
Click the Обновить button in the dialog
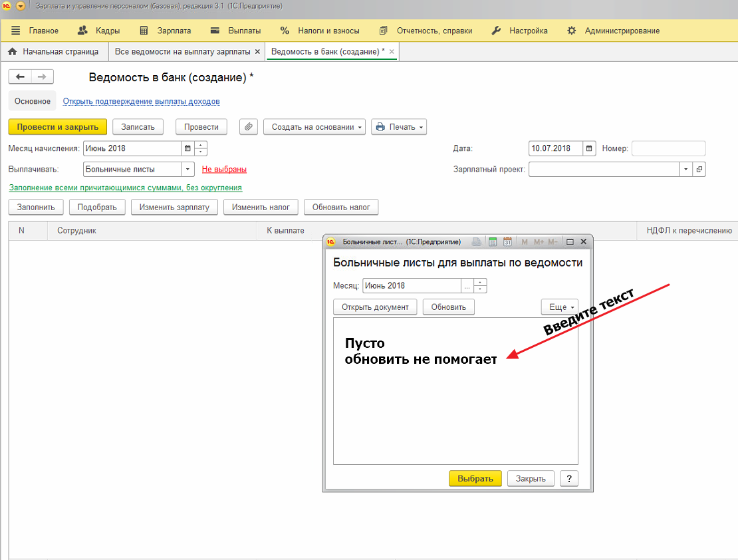[449, 307]
